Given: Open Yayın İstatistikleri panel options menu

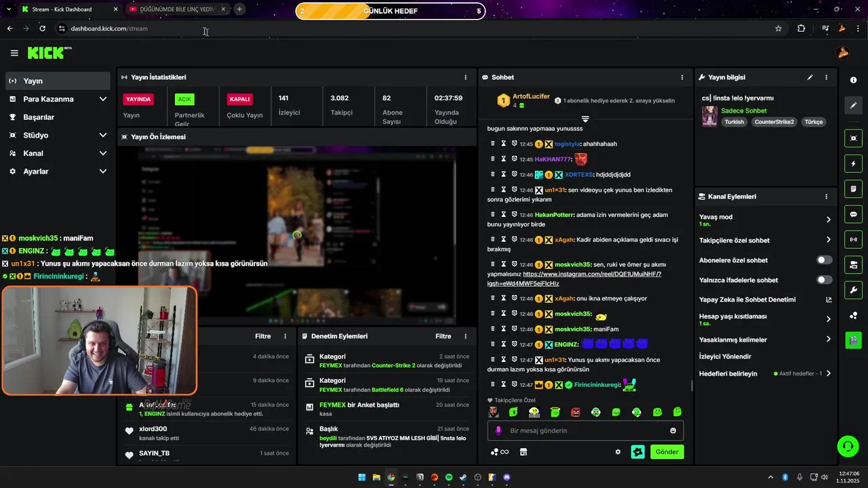Looking at the screenshot, I should (465, 77).
